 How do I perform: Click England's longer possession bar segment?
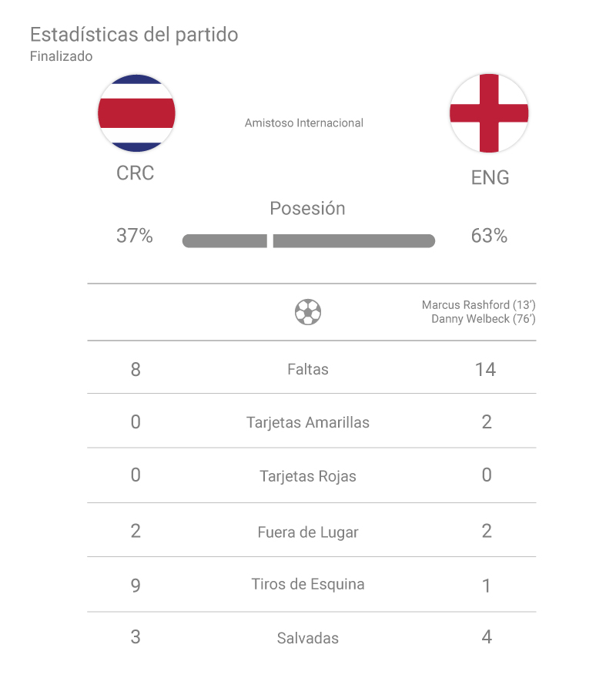pos(354,241)
